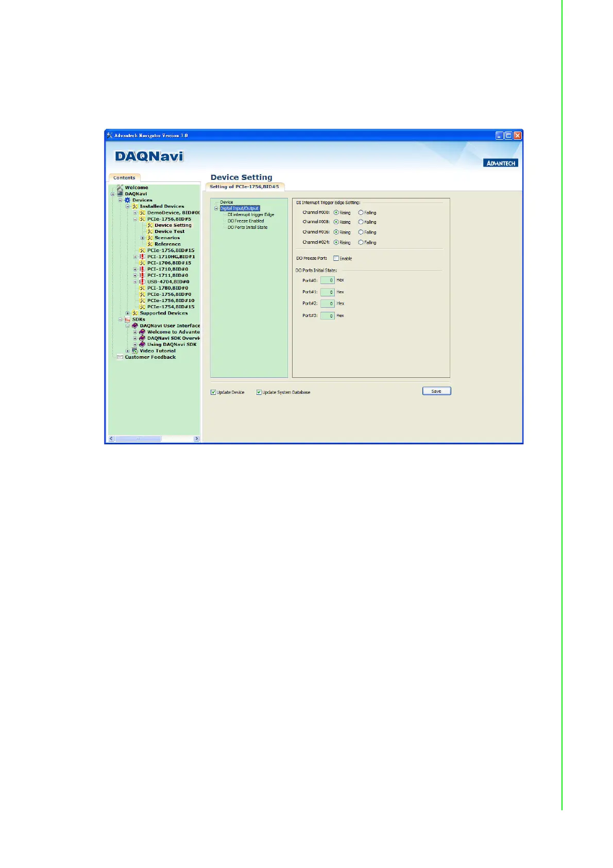This screenshot has width=613, height=868.
Task: Click the Video Tutorial icon
Action: point(135,350)
